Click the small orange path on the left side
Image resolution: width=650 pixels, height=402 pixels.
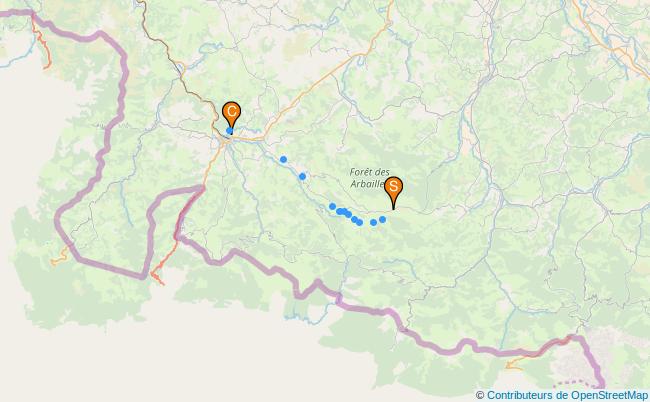60,256
